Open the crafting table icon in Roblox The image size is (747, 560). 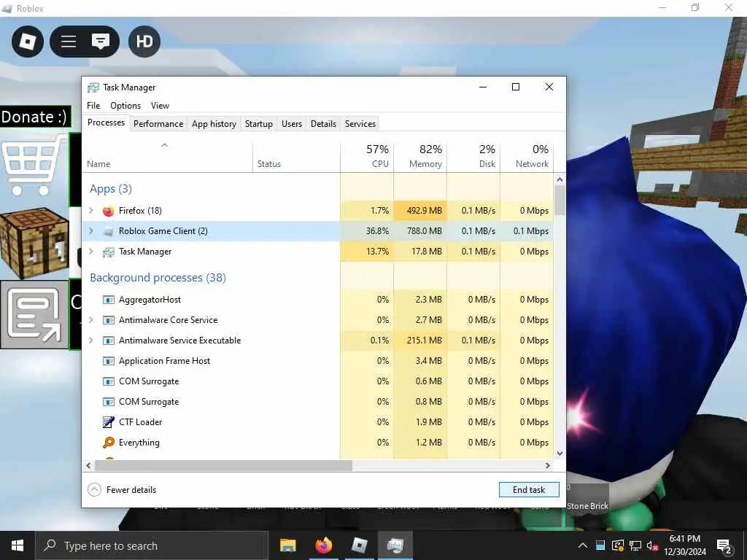(34, 243)
